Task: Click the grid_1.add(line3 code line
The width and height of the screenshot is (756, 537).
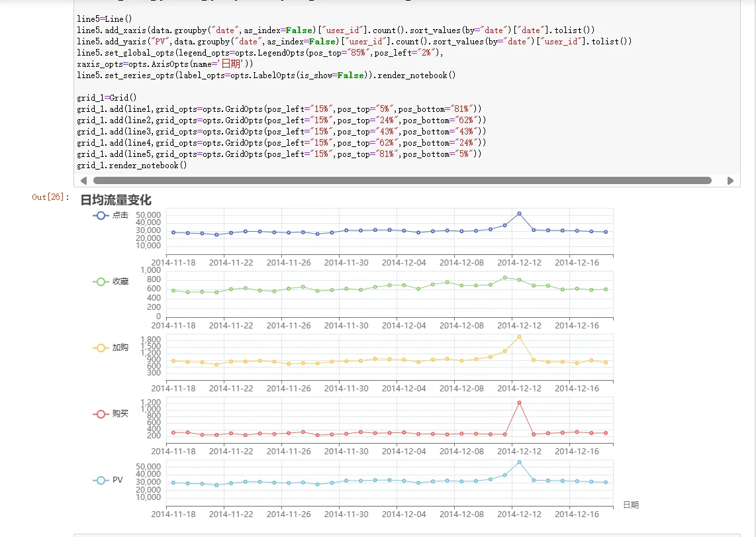Action: coord(281,132)
